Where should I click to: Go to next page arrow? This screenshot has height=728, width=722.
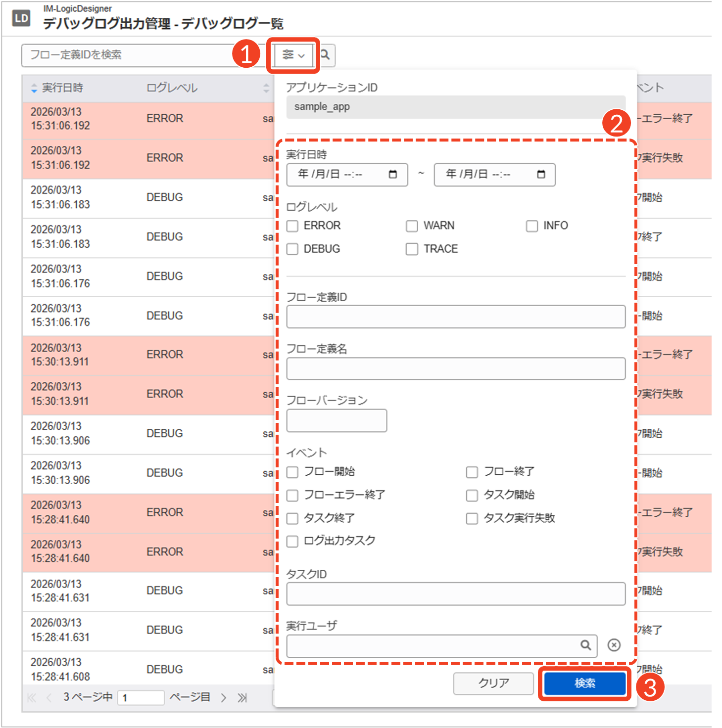coord(224,698)
